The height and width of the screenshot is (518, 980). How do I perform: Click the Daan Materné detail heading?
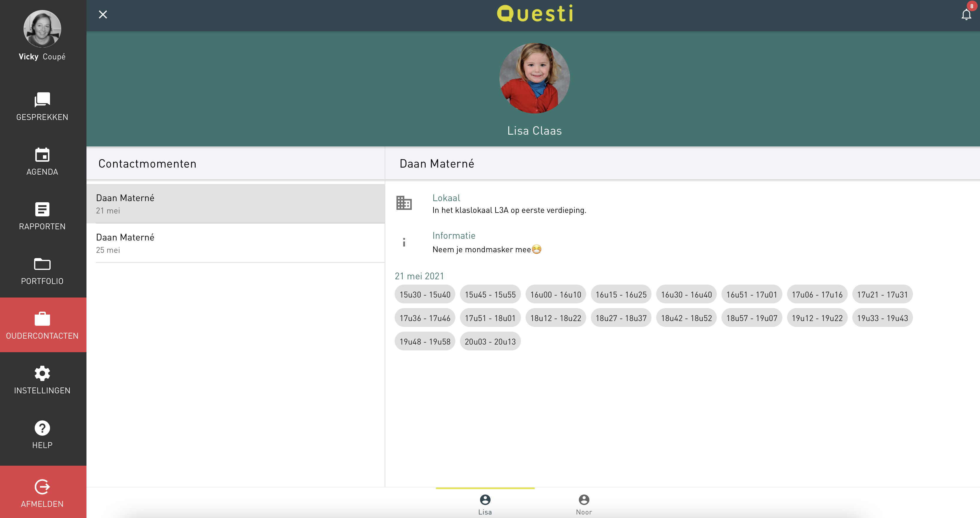(x=437, y=164)
